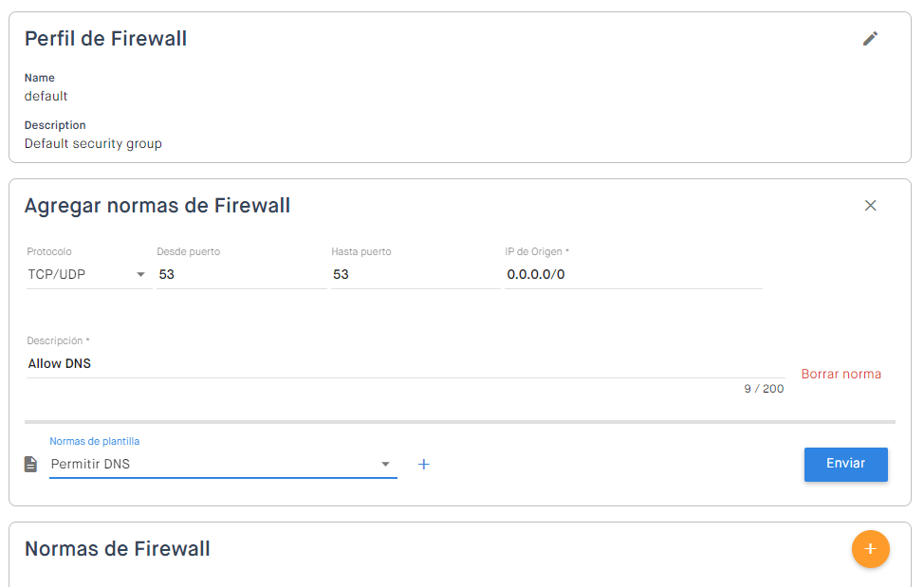This screenshot has height=587, width=924.
Task: Click the Perfil de Firewall heading
Action: click(105, 39)
